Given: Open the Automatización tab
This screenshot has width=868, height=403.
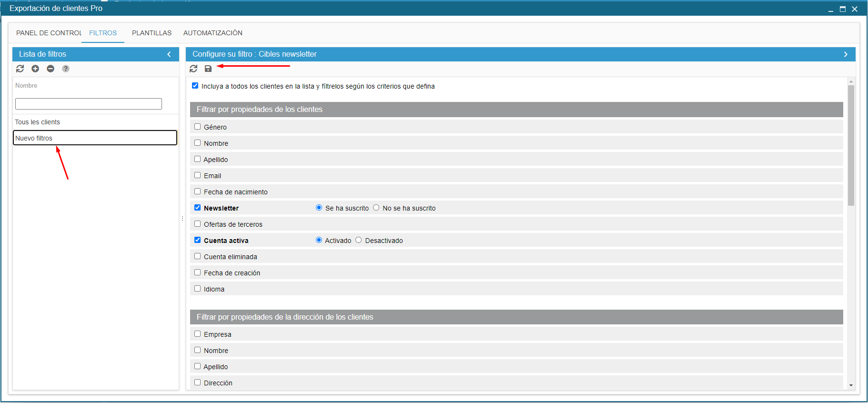Looking at the screenshot, I should 212,33.
